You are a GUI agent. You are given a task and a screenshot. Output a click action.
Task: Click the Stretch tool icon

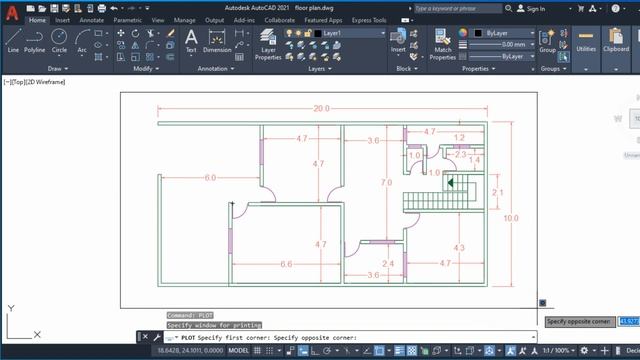click(x=121, y=57)
